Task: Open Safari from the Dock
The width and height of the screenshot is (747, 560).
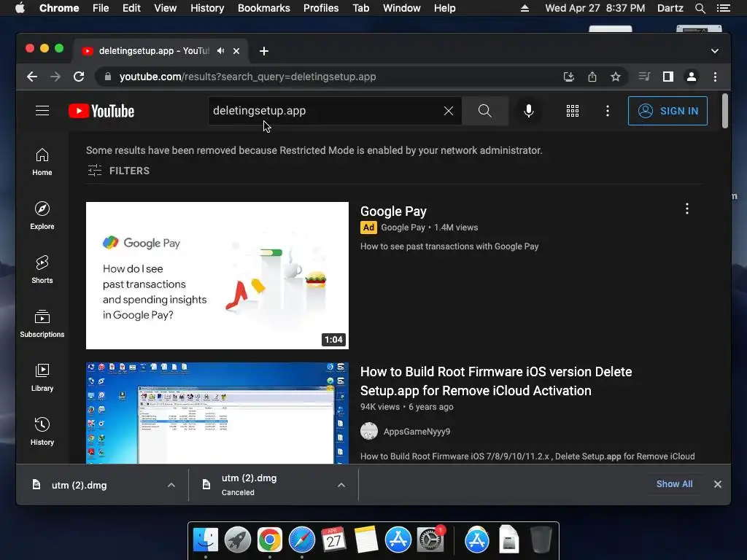Action: tap(301, 540)
